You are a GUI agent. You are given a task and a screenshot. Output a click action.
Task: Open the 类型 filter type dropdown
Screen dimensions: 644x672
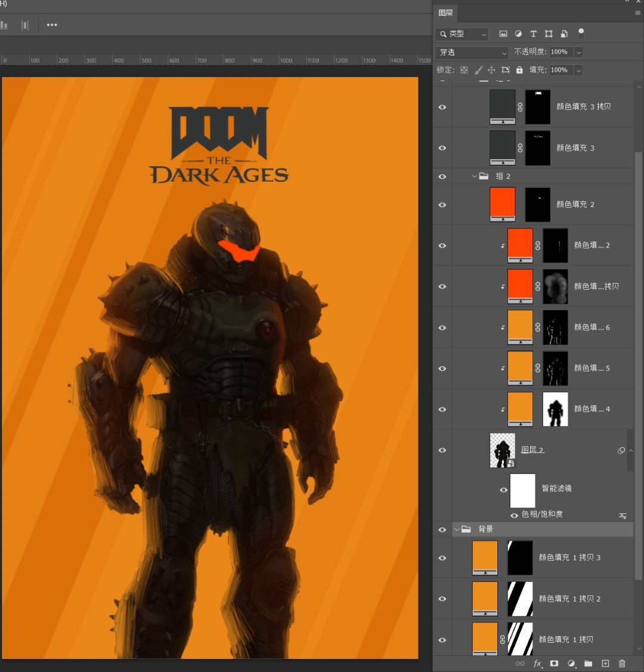[462, 34]
